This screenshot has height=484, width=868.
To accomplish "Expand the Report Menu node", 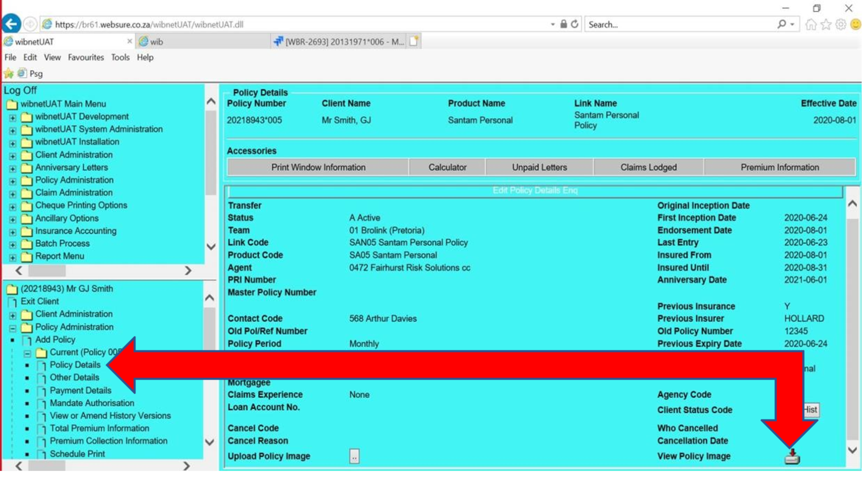I will (x=13, y=257).
